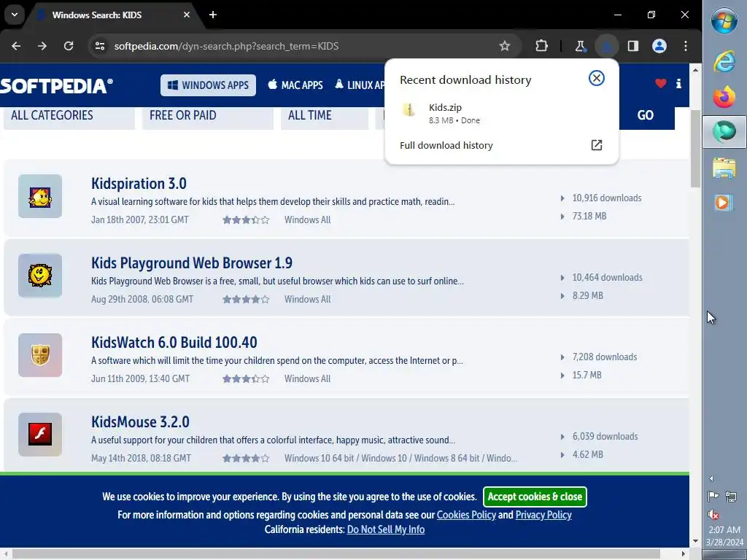Click '7,208 downloads' text

pyautogui.click(x=605, y=357)
